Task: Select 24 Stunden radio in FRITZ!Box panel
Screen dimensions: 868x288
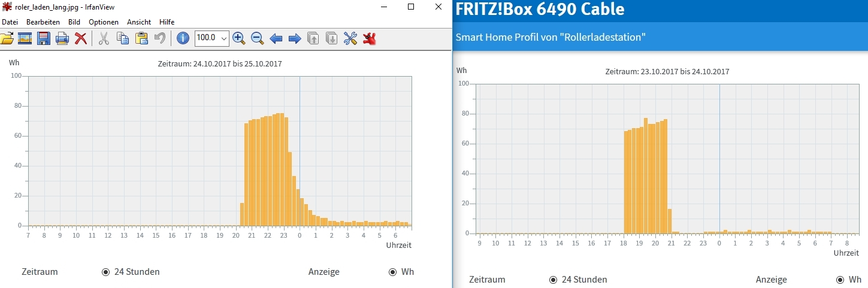Action: [554, 280]
